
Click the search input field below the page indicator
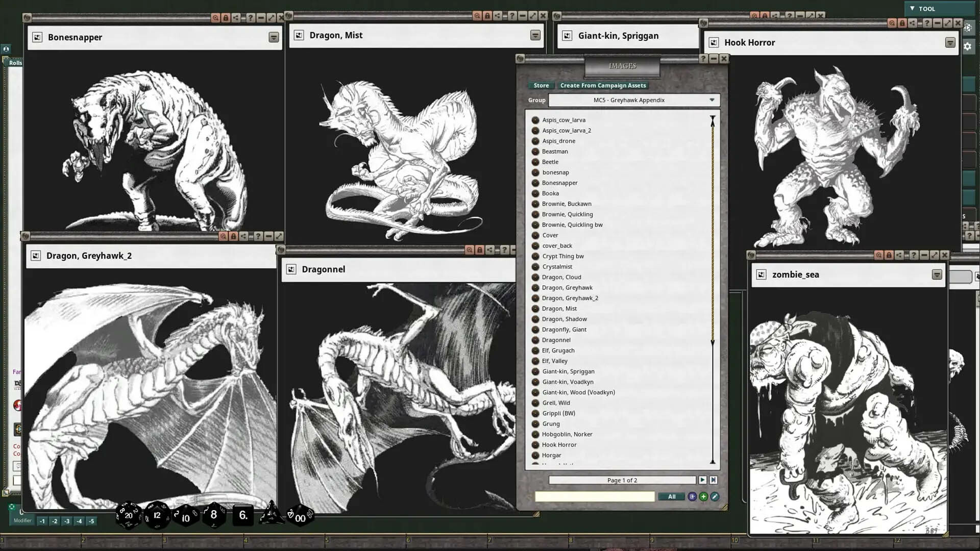(x=595, y=496)
